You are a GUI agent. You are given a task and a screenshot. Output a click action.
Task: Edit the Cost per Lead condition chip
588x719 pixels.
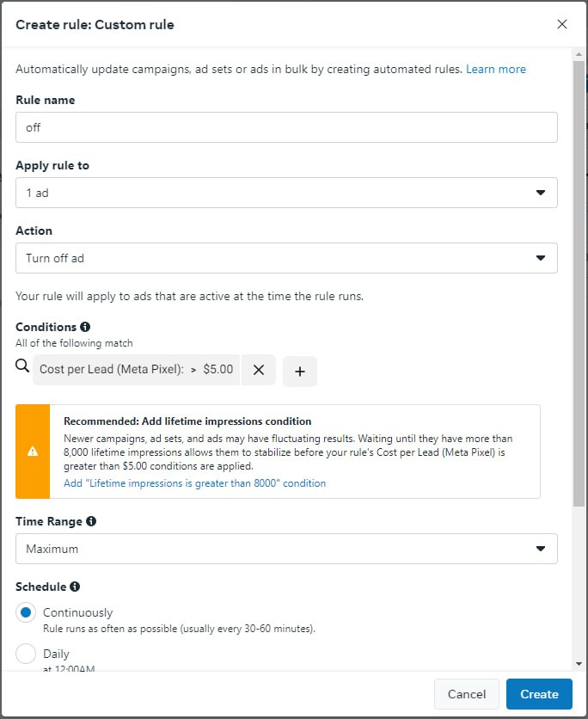[x=136, y=370]
